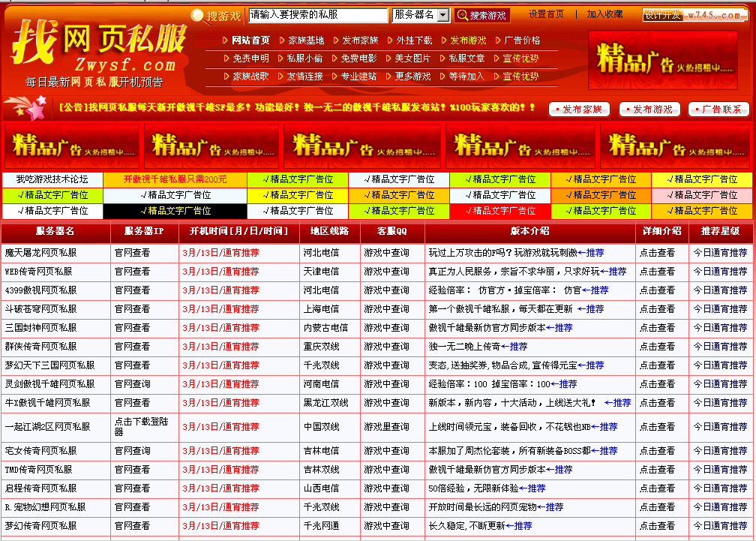Viewport: 756px width, 541px height.
Task: Click the leftmost 精品广告 banner
Action: (x=72, y=145)
